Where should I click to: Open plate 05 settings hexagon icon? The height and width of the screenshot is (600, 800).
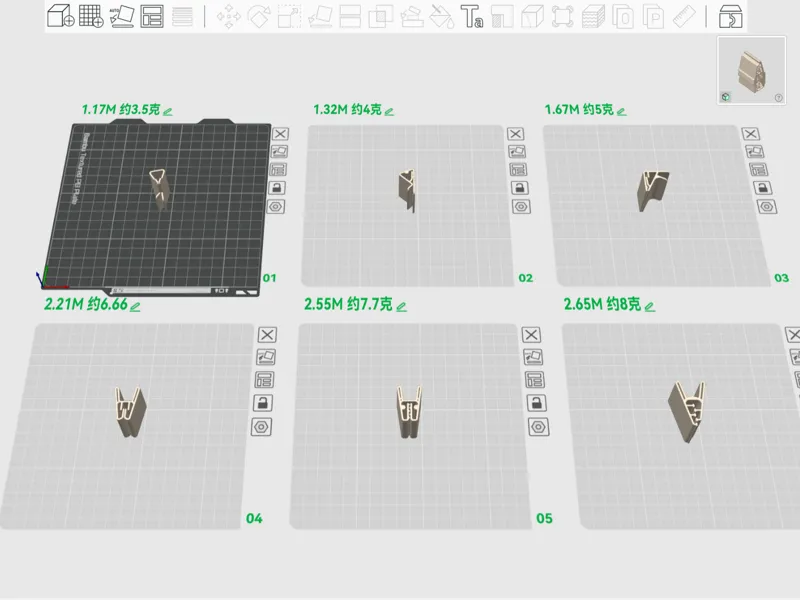pos(538,427)
